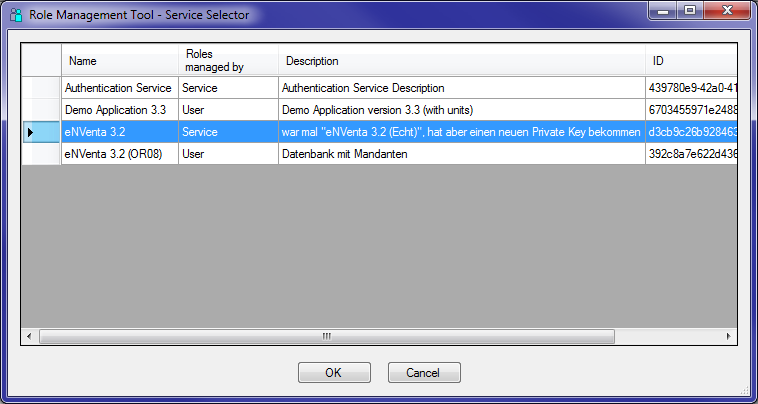Sort by the Name column header
Image resolution: width=758 pixels, height=404 pixels.
pos(120,60)
